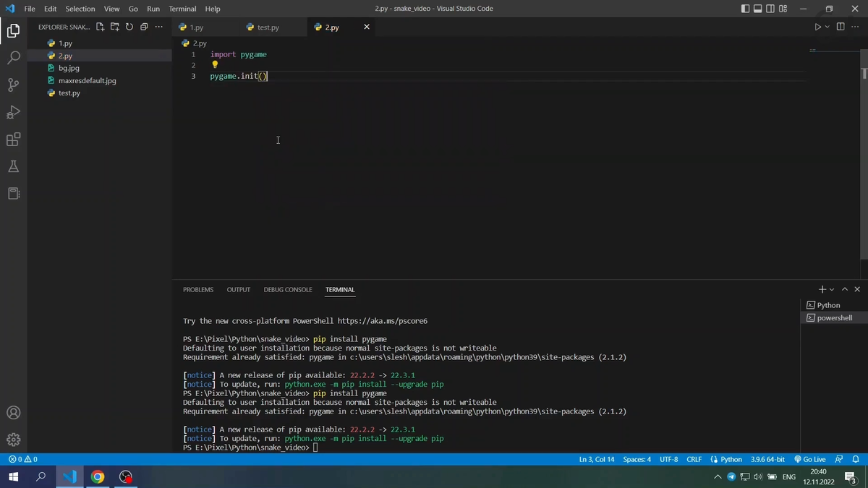Open Explorer more actions ellipsis
This screenshot has height=488, width=868.
point(158,27)
